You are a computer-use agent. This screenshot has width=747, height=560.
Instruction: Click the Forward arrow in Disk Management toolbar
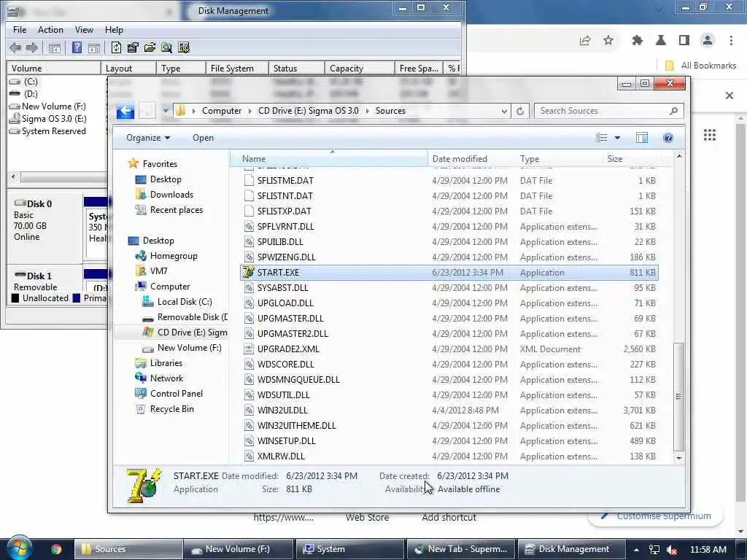[32, 47]
